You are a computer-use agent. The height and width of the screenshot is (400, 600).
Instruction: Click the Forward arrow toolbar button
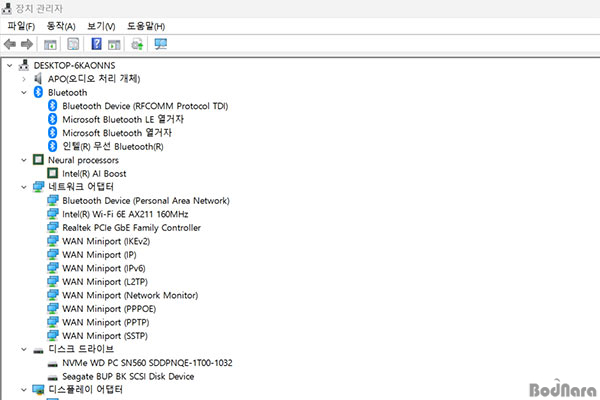[x=27, y=44]
